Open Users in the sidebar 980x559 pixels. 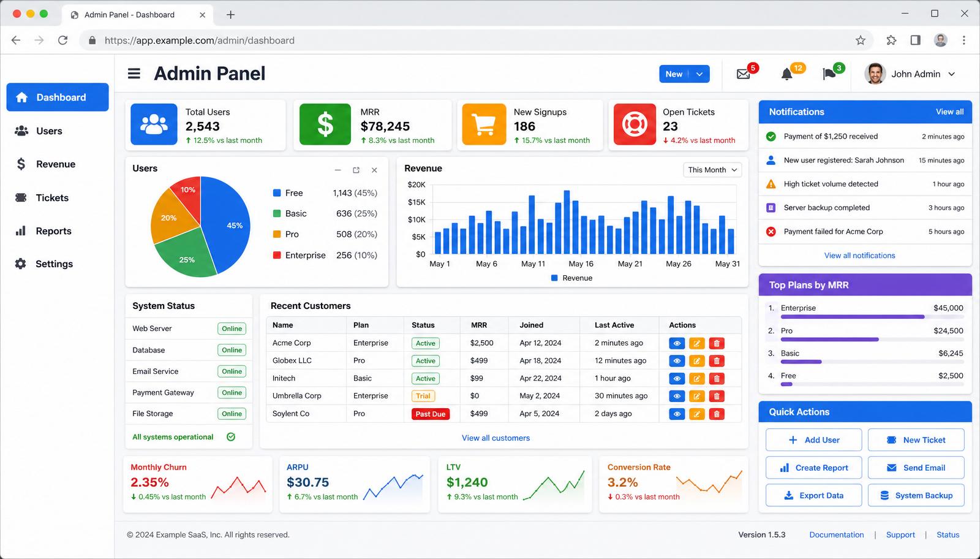click(58, 131)
